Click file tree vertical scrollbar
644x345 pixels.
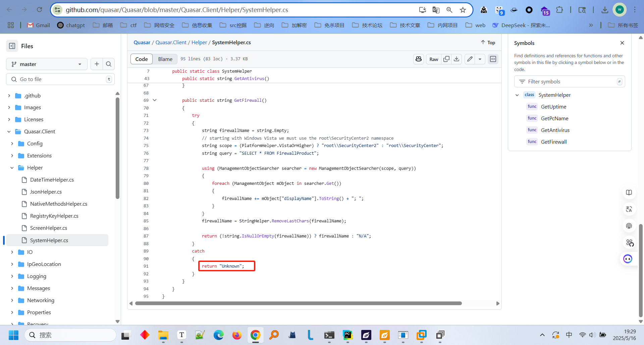(117, 147)
